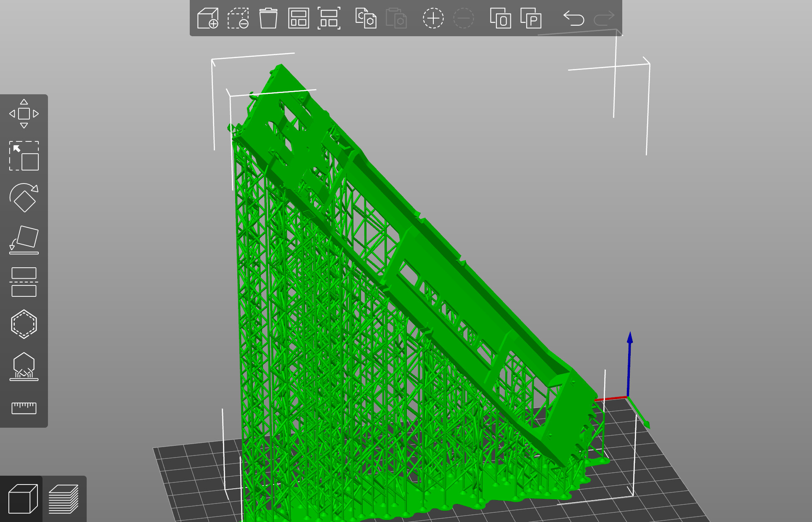The width and height of the screenshot is (812, 522).
Task: Click the Add object icon
Action: point(208,19)
